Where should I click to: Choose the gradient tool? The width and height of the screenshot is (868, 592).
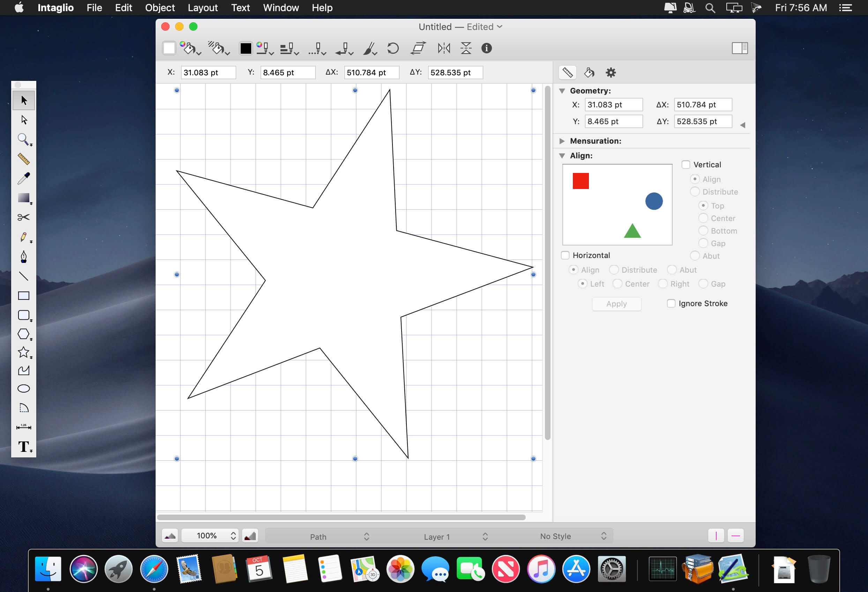point(24,198)
